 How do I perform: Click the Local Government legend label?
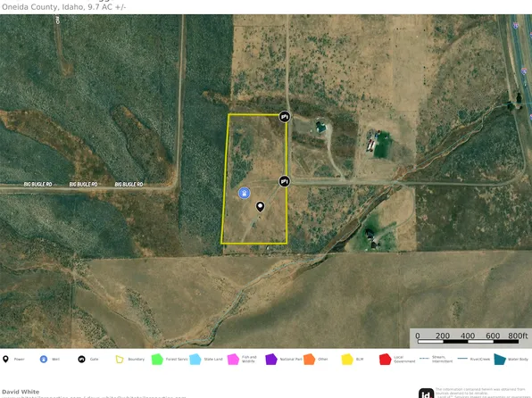[404, 359]
